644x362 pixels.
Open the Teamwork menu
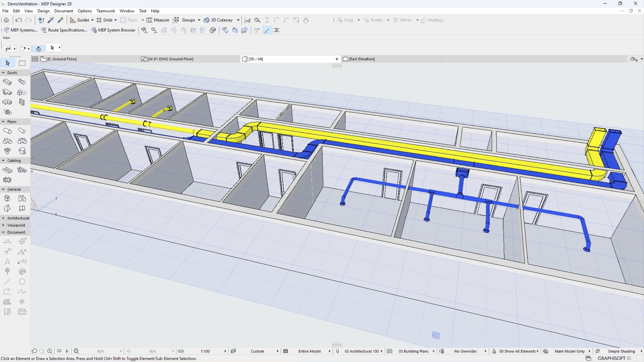click(x=106, y=11)
